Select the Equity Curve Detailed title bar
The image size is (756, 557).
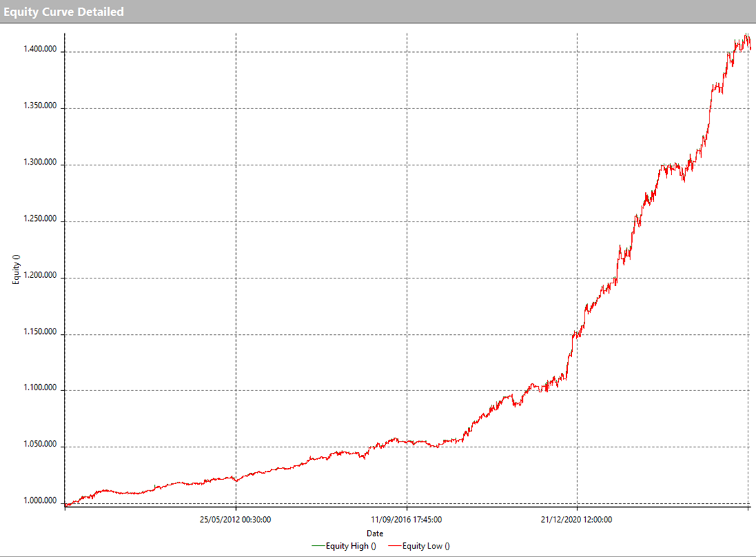coord(62,11)
